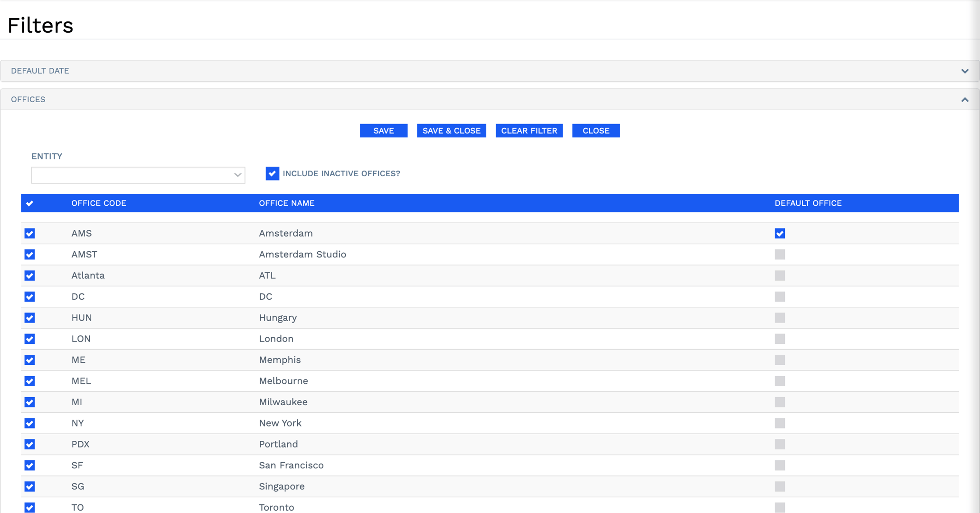This screenshot has width=980, height=513.
Task: Deselect the Portland office checkbox
Action: (30, 444)
